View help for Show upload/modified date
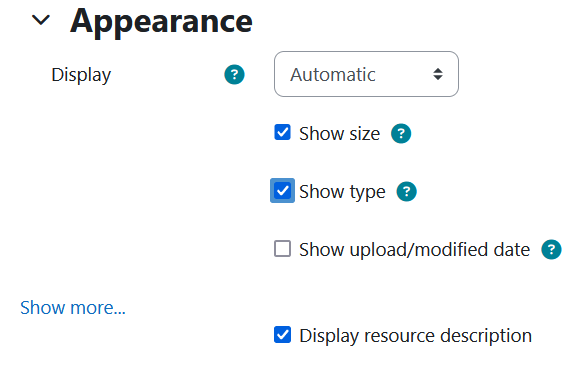The width and height of the screenshot is (577, 372). click(x=551, y=249)
